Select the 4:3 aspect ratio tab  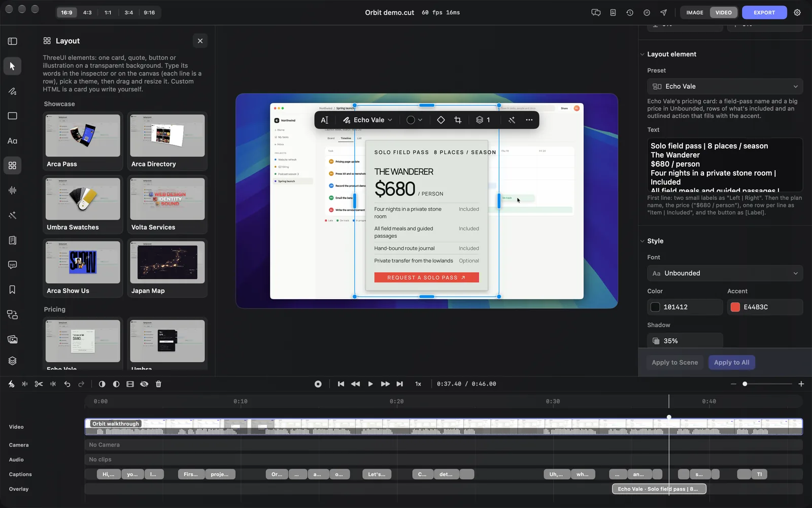[87, 13]
